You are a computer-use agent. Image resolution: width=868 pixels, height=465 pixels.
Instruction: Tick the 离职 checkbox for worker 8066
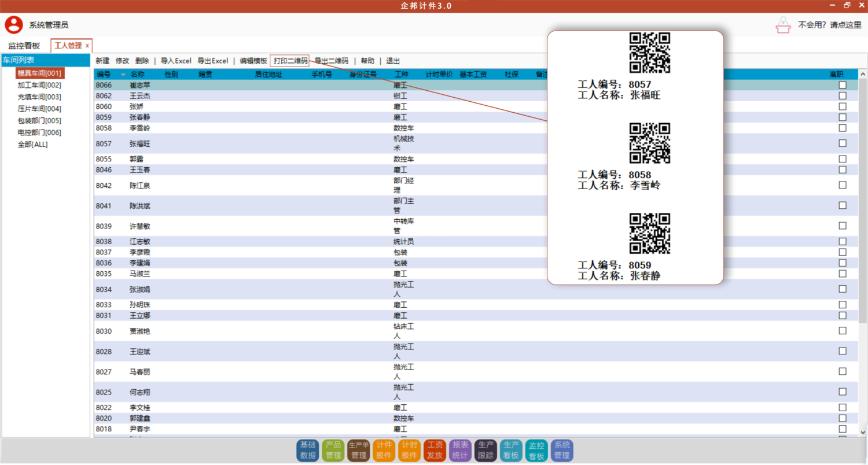[x=843, y=85]
